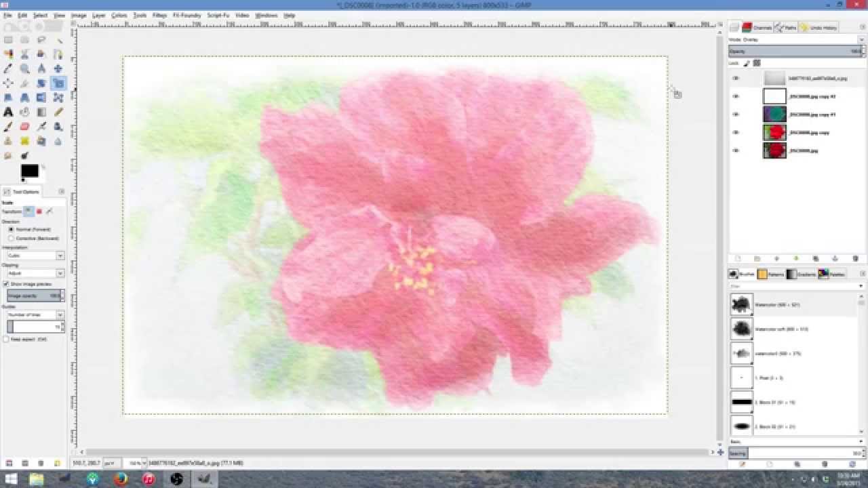Pick the Paintbrush tool
The width and height of the screenshot is (868, 488).
click(x=8, y=125)
